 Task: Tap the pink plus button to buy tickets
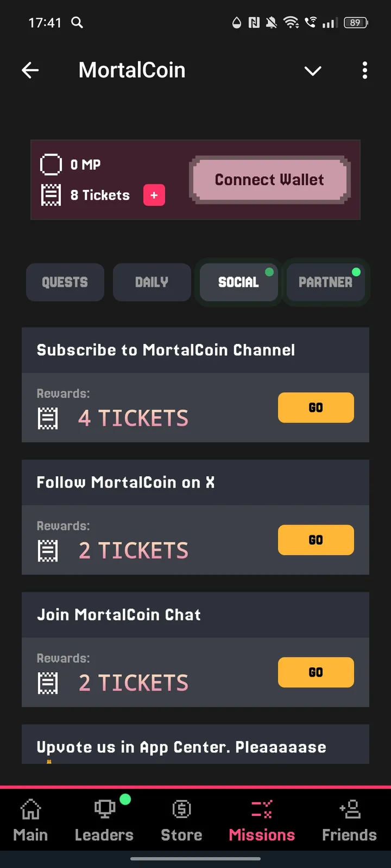154,195
